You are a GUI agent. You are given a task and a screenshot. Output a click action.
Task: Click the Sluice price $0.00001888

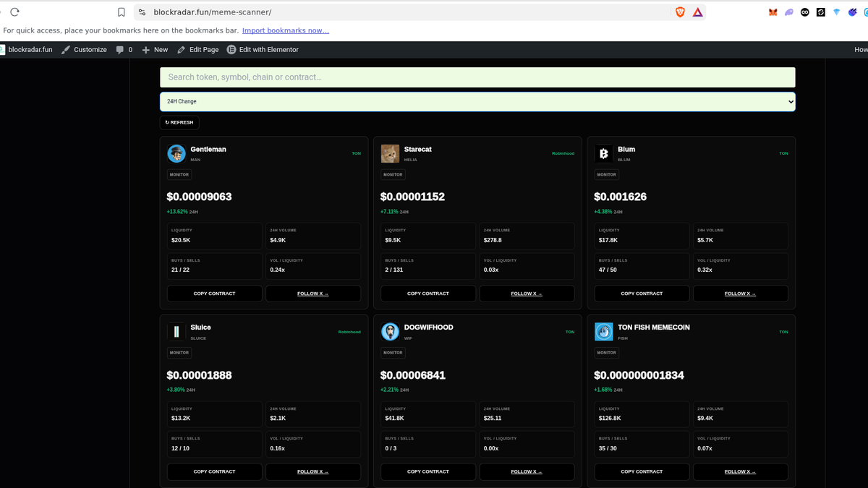coord(199,375)
